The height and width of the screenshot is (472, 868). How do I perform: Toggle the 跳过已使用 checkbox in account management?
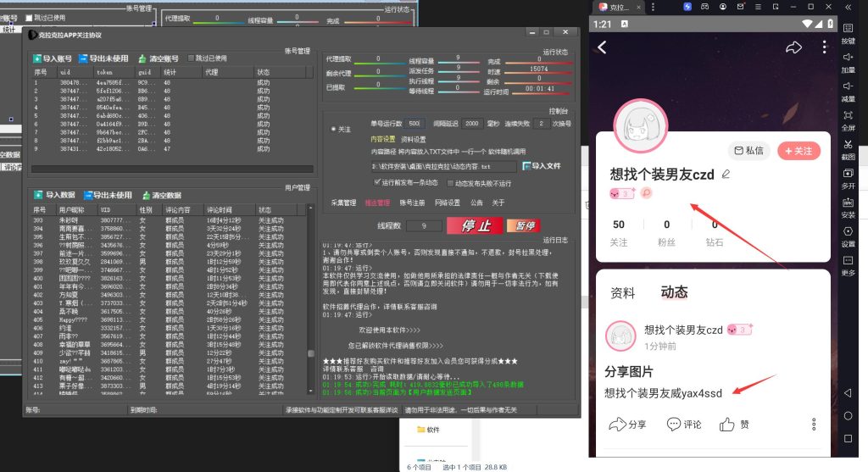(x=191, y=58)
